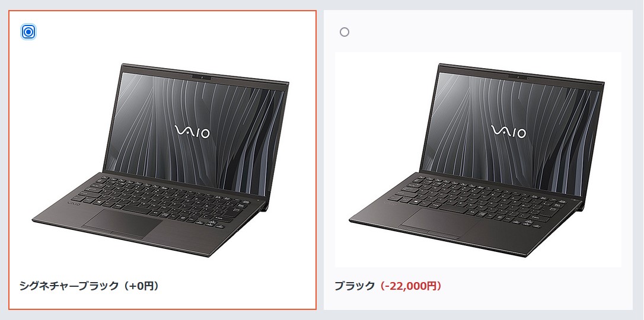
Task: Click the ブラック laptop product image
Action: (x=477, y=159)
